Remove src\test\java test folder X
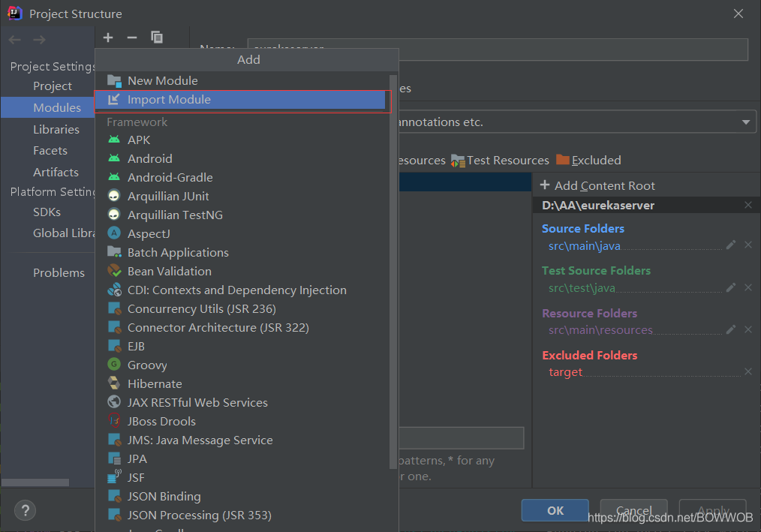The height and width of the screenshot is (532, 761). coord(748,287)
